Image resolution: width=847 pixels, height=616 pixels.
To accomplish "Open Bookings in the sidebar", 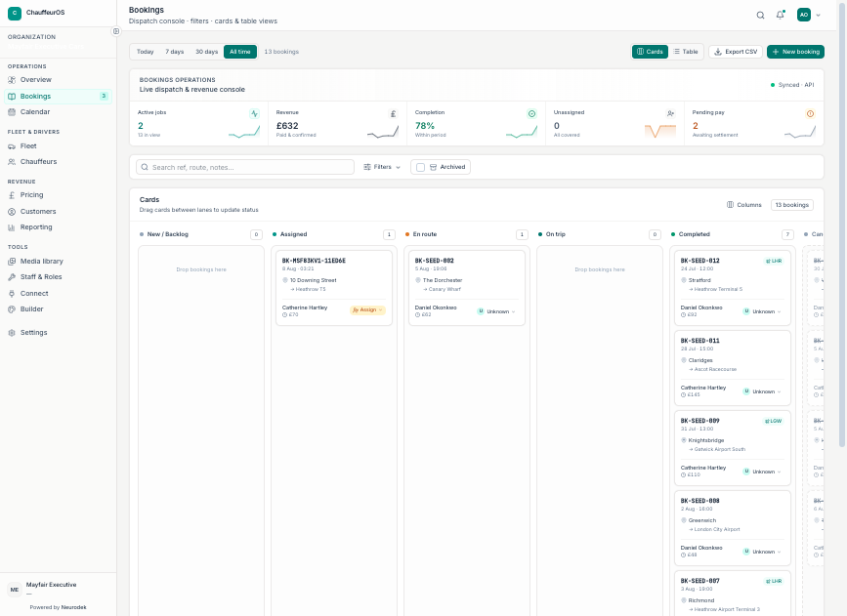I will pyautogui.click(x=59, y=96).
